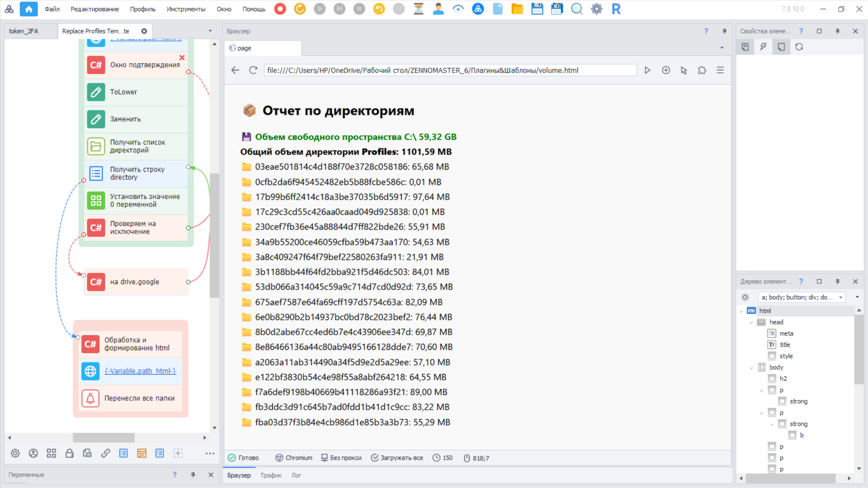Click the circled plus icon beside address bar
The height and width of the screenshot is (488, 868).
pyautogui.click(x=666, y=70)
